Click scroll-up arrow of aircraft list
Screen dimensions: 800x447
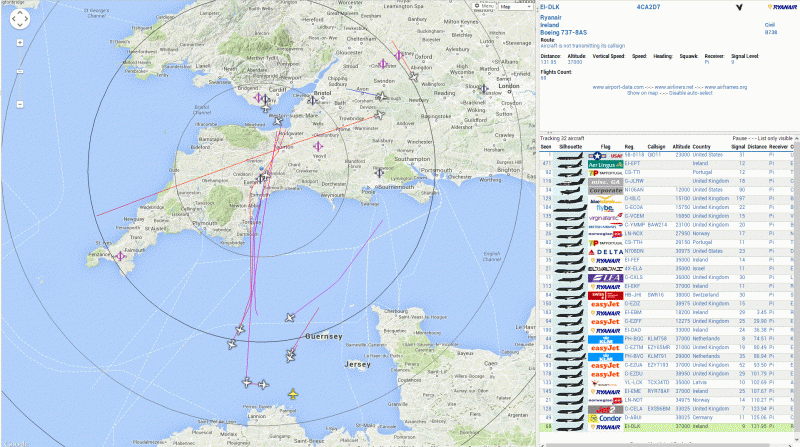click(x=796, y=138)
